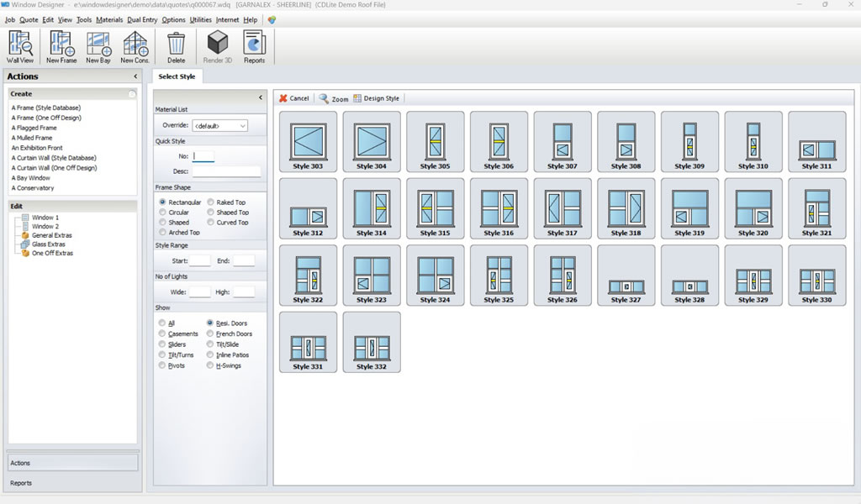Select the Style 315 thumbnail

(x=435, y=208)
